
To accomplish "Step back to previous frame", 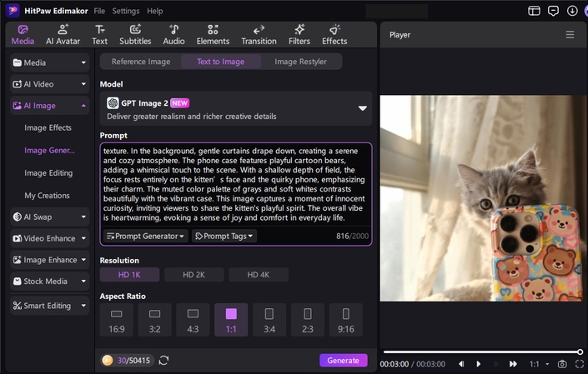I will [461, 364].
